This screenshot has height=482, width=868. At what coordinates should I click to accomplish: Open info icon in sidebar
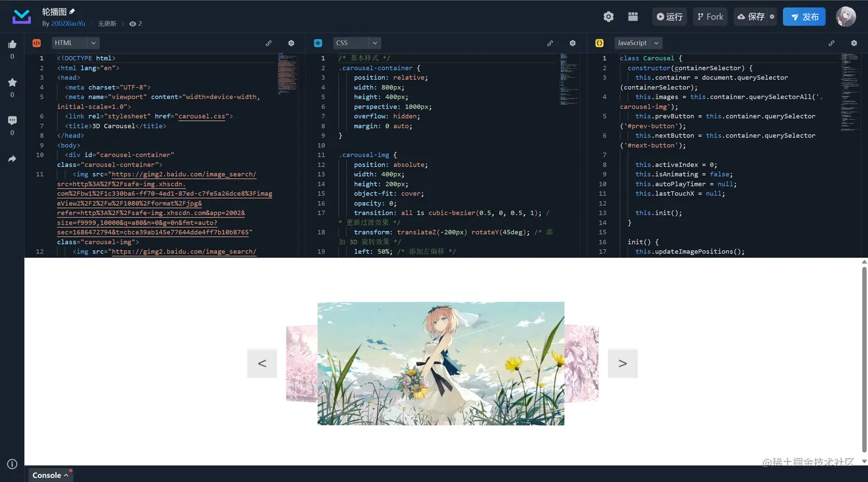pyautogui.click(x=12, y=464)
